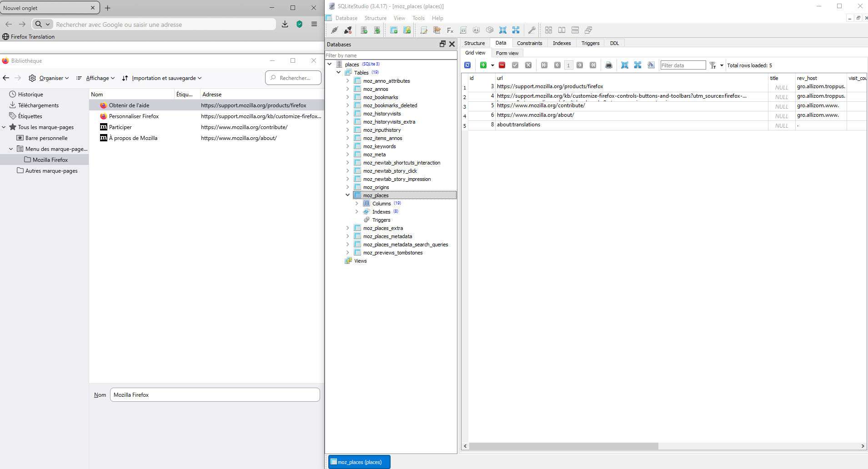Click the Create table icon in toolbar
This screenshot has width=868, height=469.
(x=394, y=30)
